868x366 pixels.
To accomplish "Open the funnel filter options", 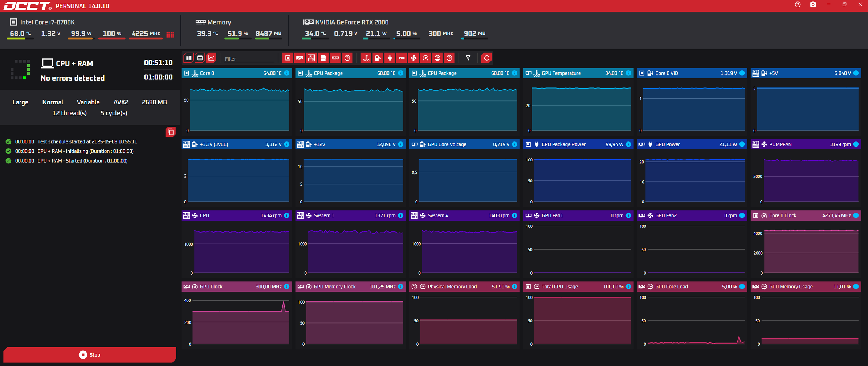I will [468, 58].
